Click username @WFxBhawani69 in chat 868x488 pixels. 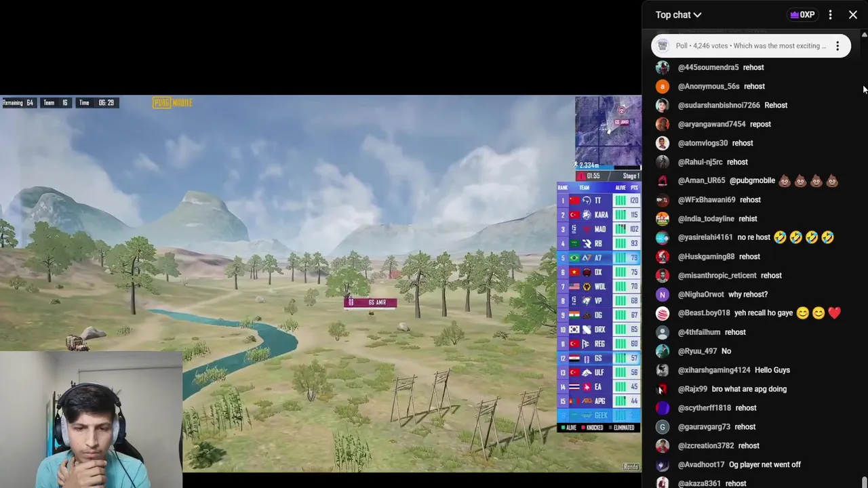[707, 200]
